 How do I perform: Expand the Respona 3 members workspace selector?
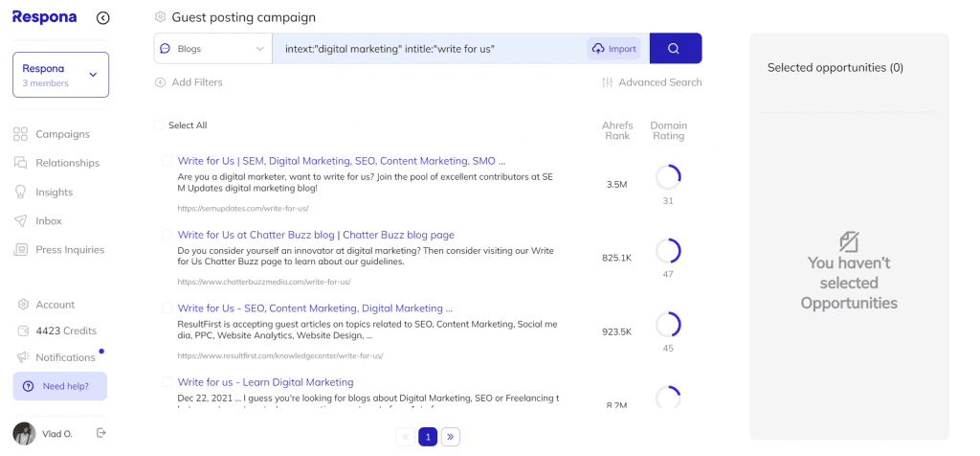coord(60,75)
